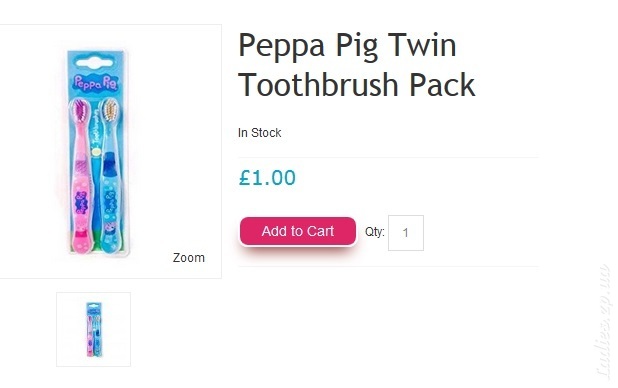Click the hanging slot atop the package image
Screen dimensions: 618x388
point(95,62)
